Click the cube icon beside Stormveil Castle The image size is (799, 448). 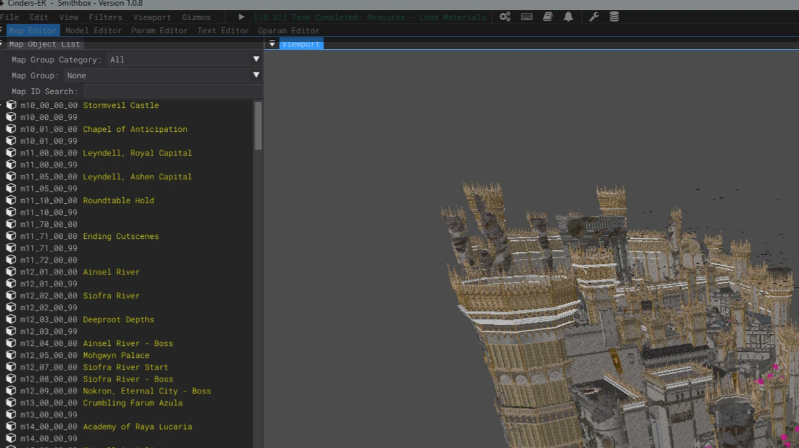pyautogui.click(x=11, y=105)
